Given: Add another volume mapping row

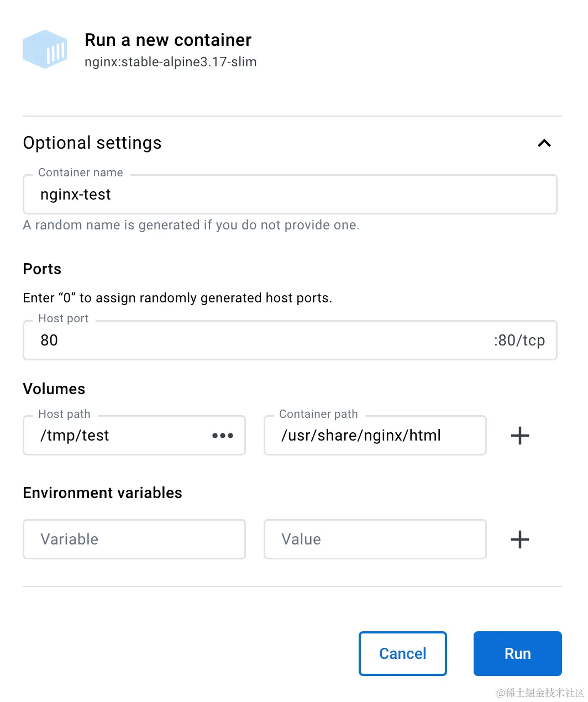Looking at the screenshot, I should [519, 436].
